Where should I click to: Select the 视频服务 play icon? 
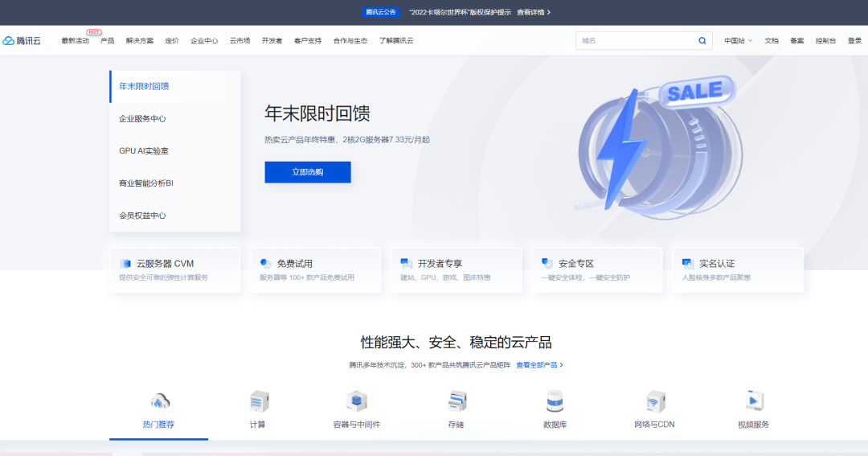point(753,401)
